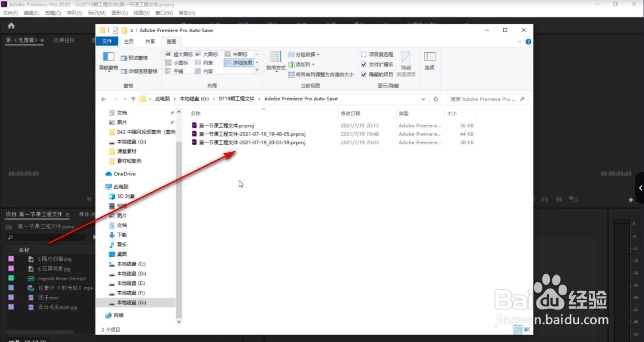Click 0719期工程文件 breadcrumb
Screen dimensions: 644x342
(x=237, y=99)
